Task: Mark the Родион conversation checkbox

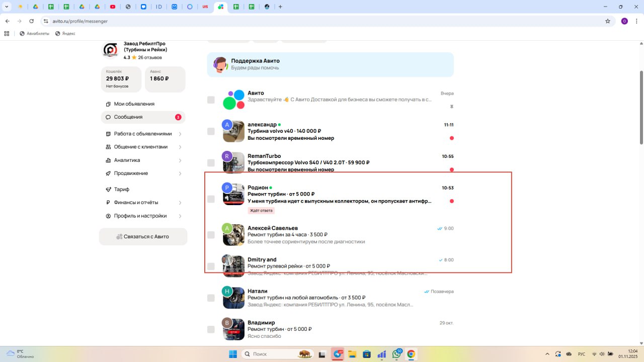Action: pyautogui.click(x=211, y=199)
